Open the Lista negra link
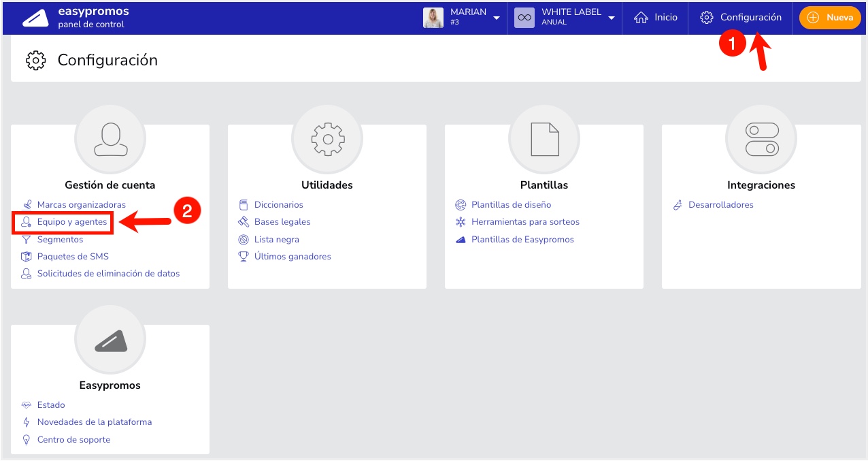The image size is (868, 461). [x=277, y=240]
